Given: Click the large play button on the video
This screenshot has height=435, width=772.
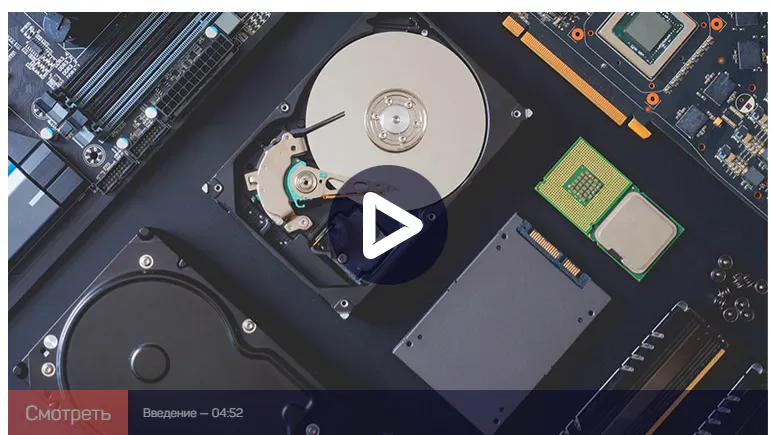Looking at the screenshot, I should pyautogui.click(x=387, y=225).
